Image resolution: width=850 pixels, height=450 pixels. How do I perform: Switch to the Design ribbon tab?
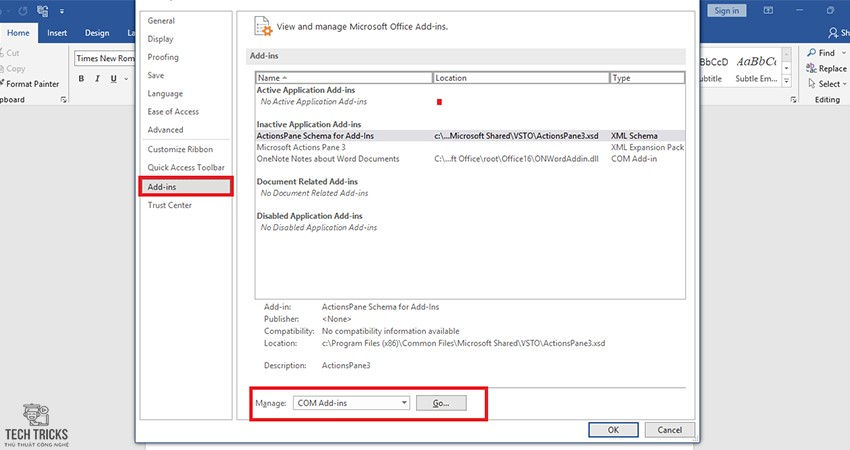[97, 33]
